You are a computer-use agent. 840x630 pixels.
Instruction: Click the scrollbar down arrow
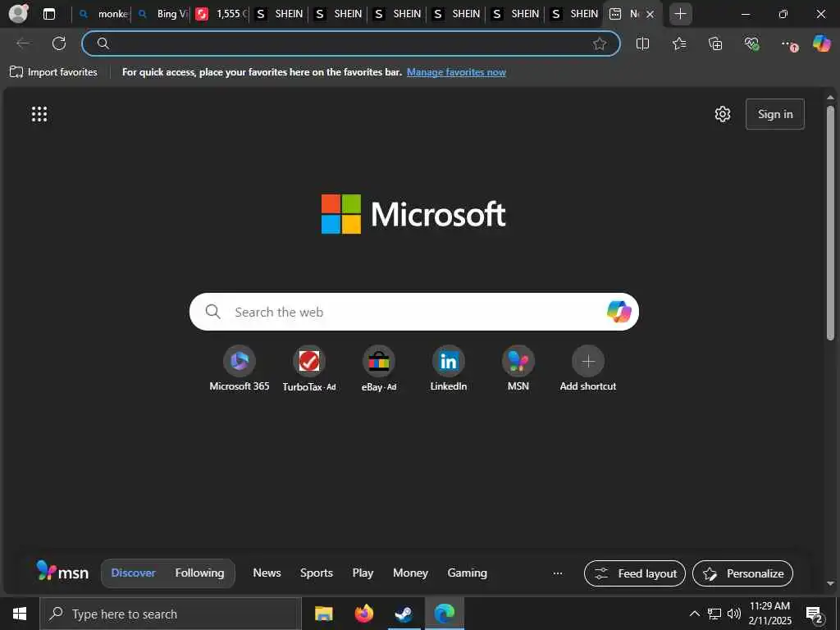[830, 583]
